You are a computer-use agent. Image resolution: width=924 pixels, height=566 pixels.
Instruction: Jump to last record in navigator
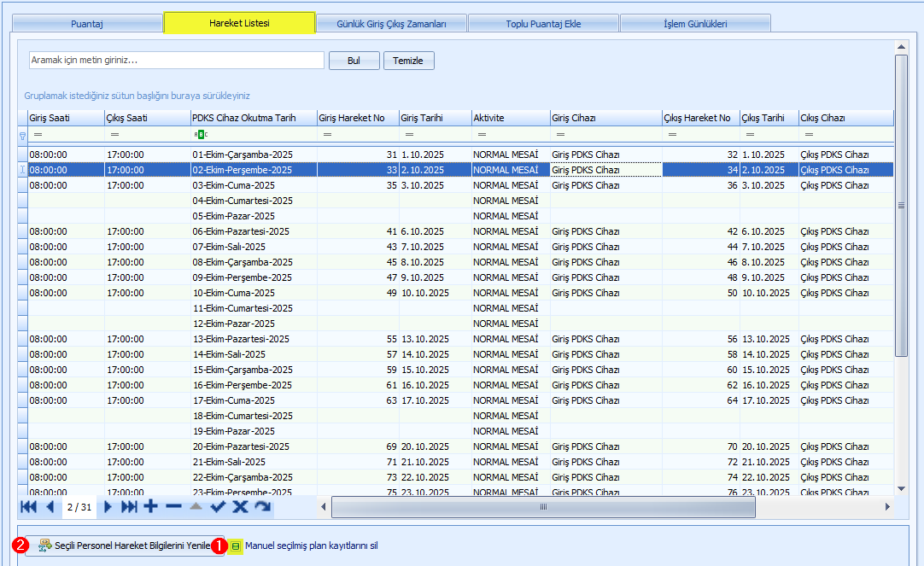tap(129, 507)
